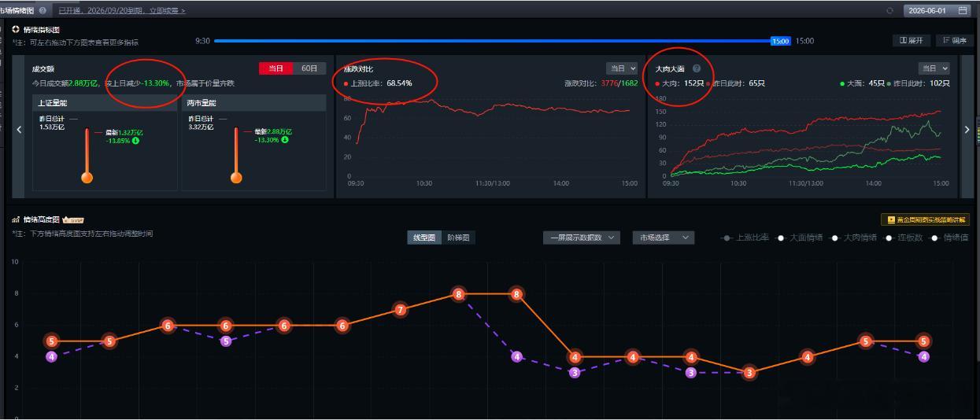This screenshot has width=980, height=420.
Task: Open the 市场选择 dropdown
Action: [664, 238]
